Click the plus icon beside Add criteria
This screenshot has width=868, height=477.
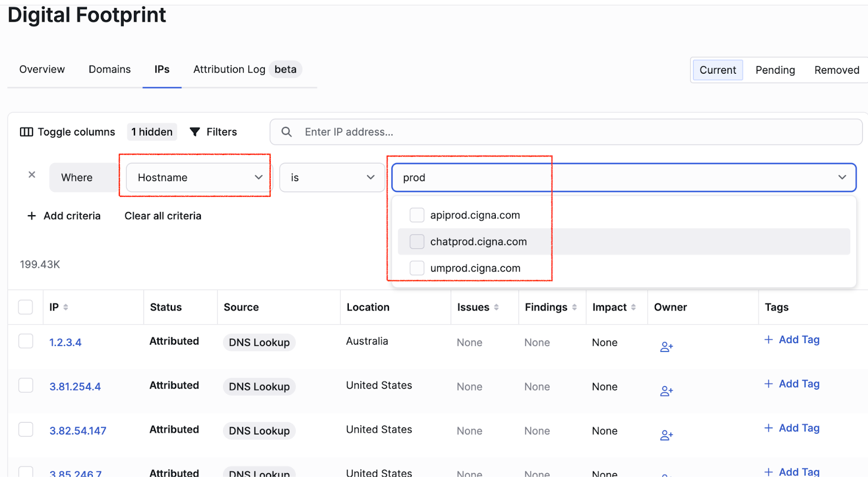point(32,216)
